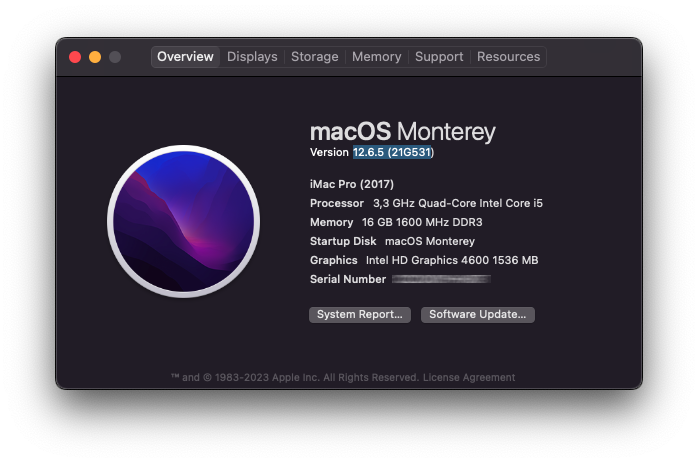Click the blurred serial number value

pos(441,279)
